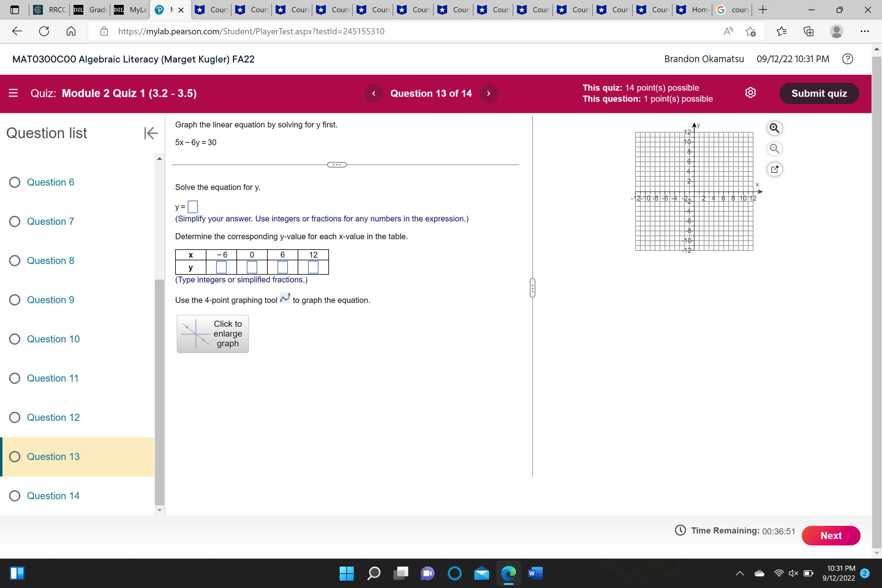Zoom in on the coordinate graph
The height and width of the screenshot is (588, 882).
[x=775, y=128]
